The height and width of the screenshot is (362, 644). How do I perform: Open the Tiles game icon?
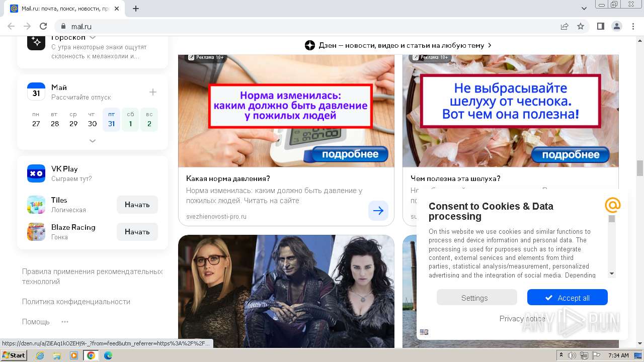click(36, 205)
